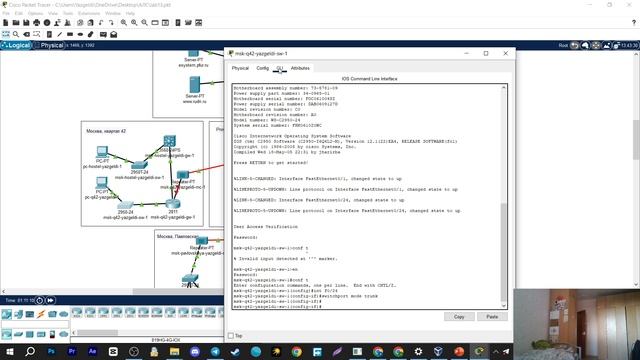
Task: Open Steam from the taskbar
Action: 236,351
